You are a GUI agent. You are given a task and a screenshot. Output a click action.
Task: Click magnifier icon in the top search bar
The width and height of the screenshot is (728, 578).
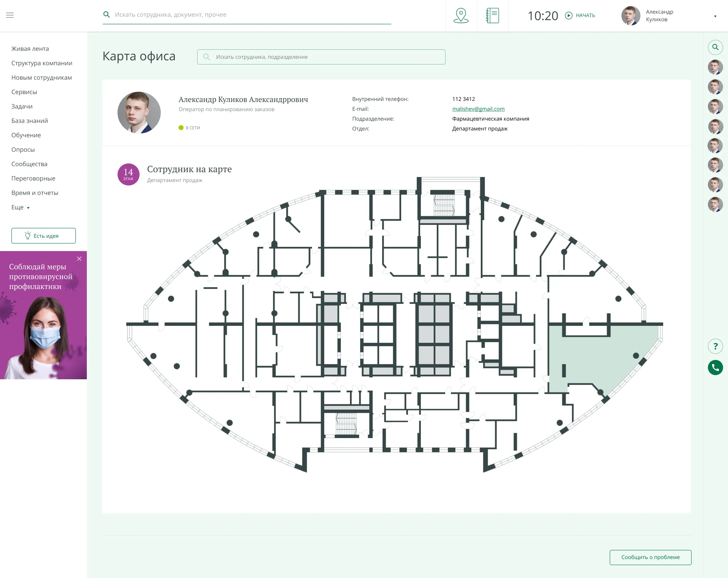107,14
